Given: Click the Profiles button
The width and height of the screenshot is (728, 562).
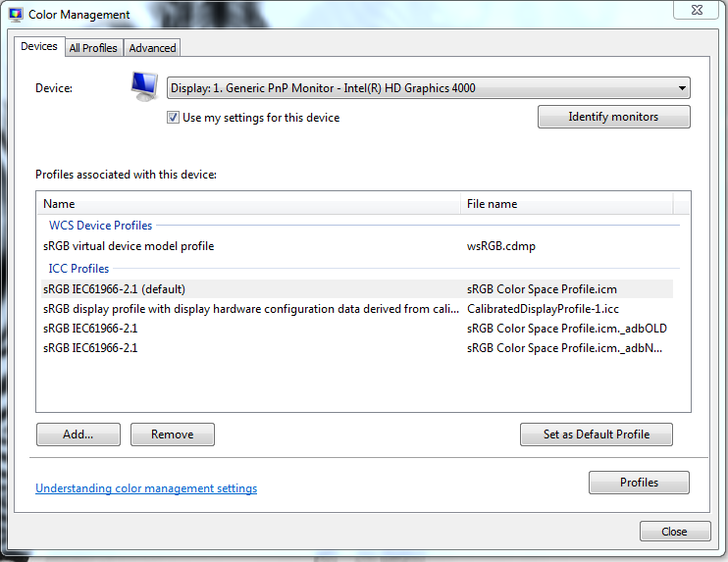Looking at the screenshot, I should pos(639,483).
